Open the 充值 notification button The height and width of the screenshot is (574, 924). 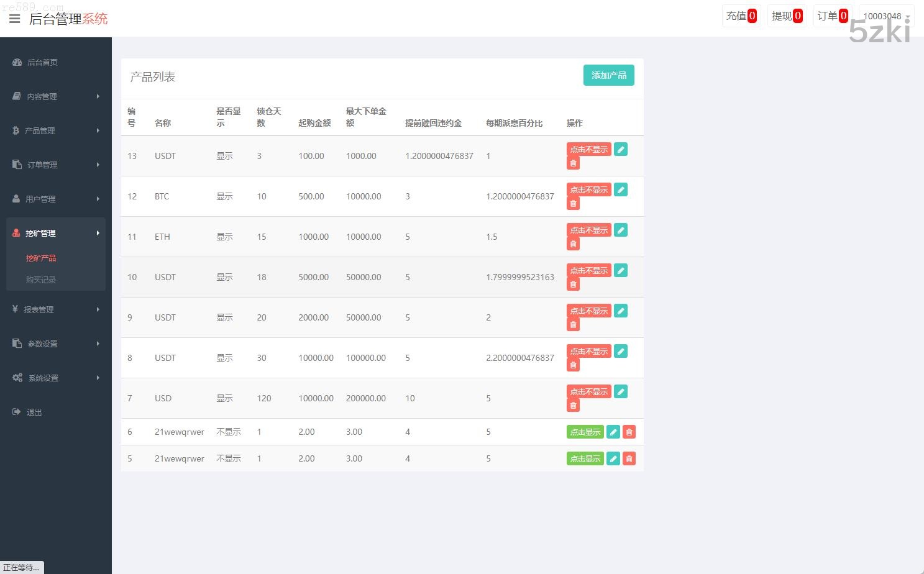741,16
